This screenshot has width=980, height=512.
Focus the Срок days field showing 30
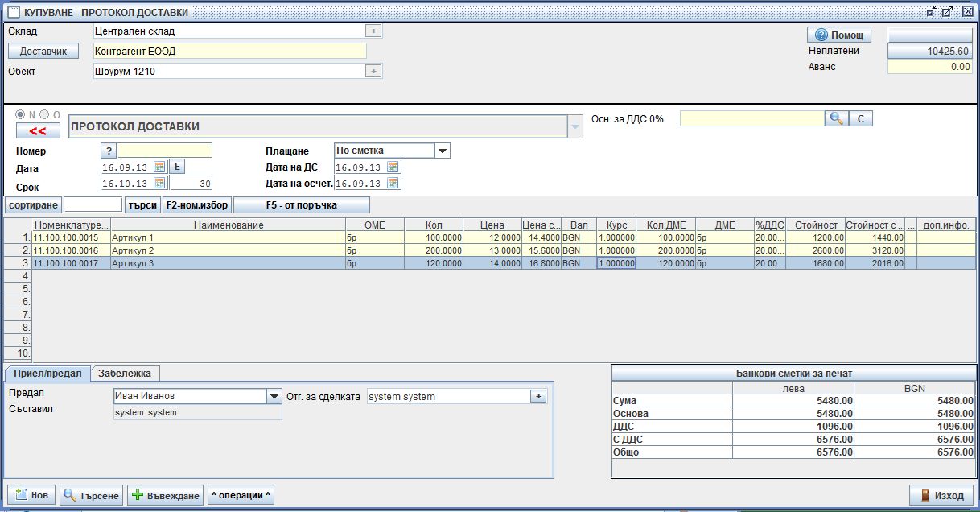pyautogui.click(x=191, y=183)
